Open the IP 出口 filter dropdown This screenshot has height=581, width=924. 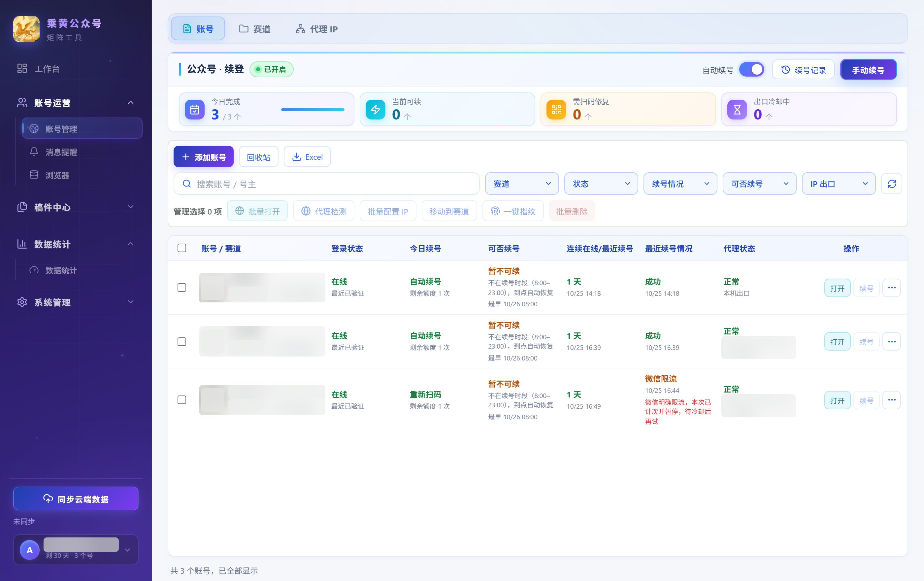tap(839, 184)
